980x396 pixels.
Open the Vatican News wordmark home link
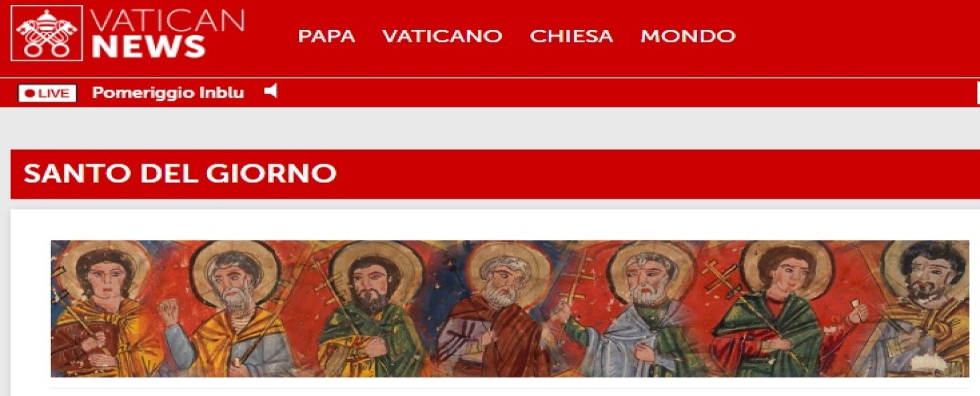click(x=168, y=34)
